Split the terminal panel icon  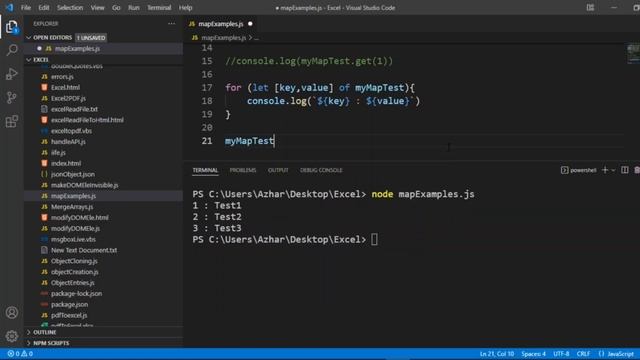(x=624, y=170)
